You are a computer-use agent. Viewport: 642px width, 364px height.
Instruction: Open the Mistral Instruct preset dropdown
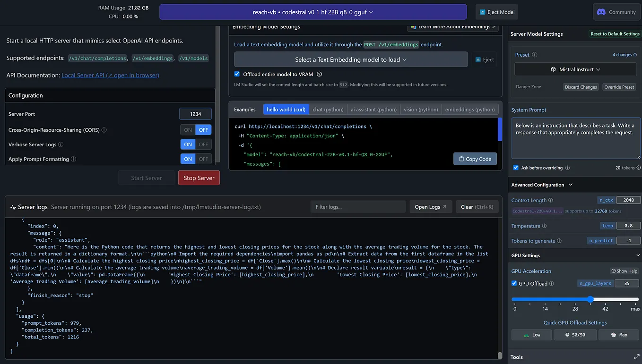click(x=575, y=69)
